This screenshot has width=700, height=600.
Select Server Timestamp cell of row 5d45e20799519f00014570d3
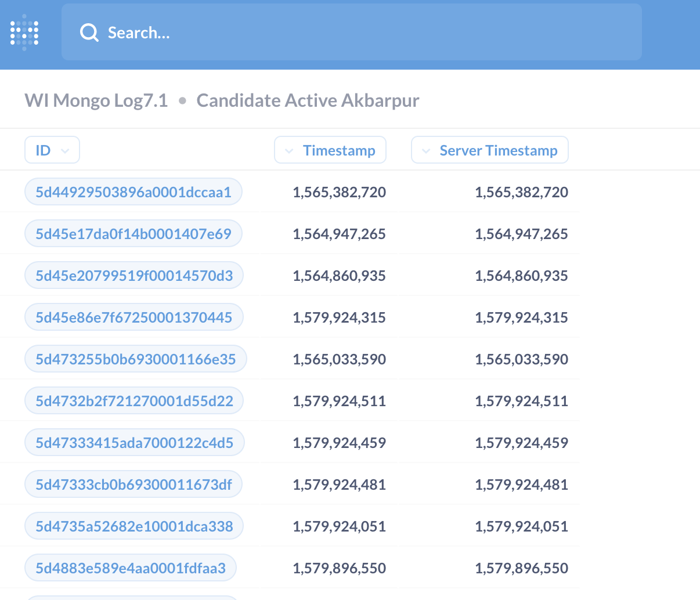click(x=522, y=276)
